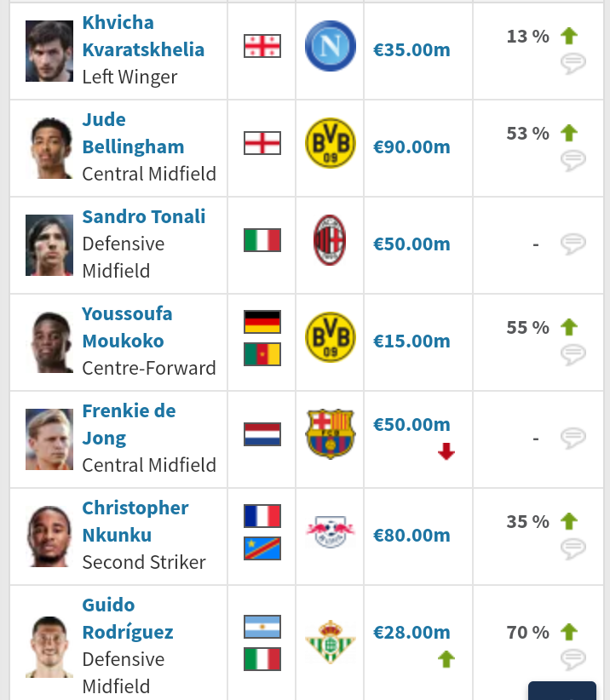This screenshot has height=700, width=610.
Task: Click the Georgia flag icon
Action: [x=262, y=46]
